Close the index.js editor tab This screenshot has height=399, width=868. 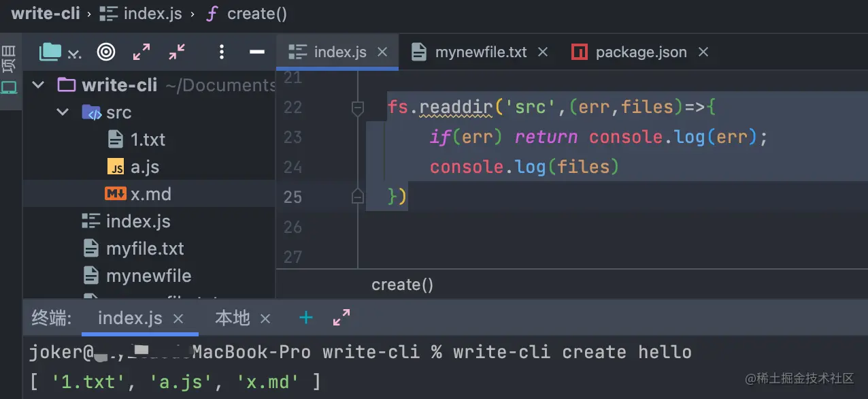coord(382,52)
